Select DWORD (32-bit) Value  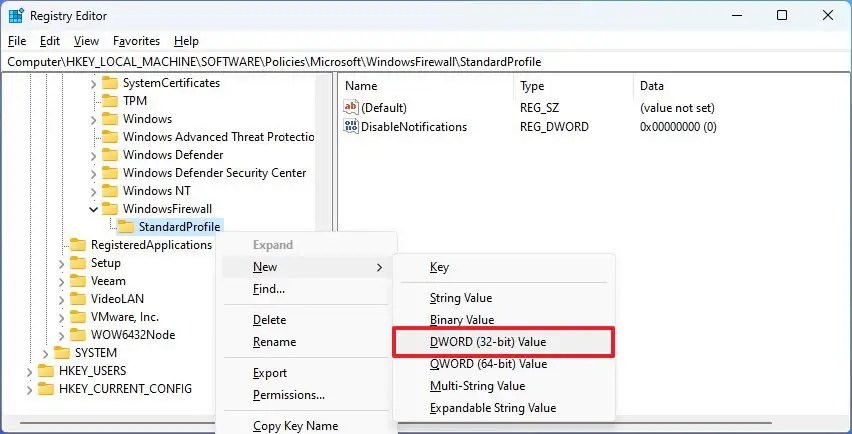click(504, 342)
